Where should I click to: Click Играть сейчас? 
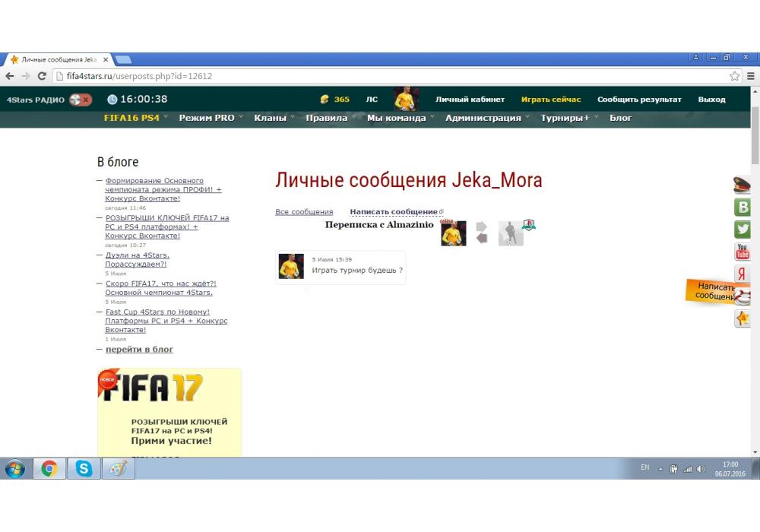[550, 100]
